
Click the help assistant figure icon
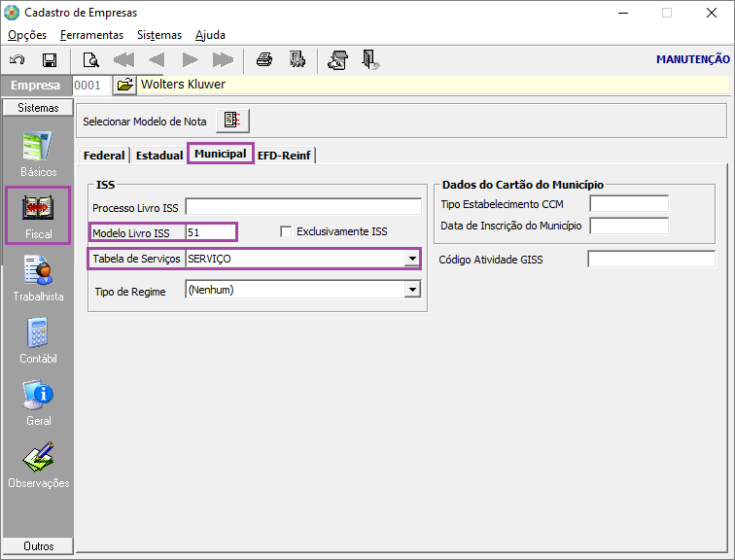(x=338, y=60)
